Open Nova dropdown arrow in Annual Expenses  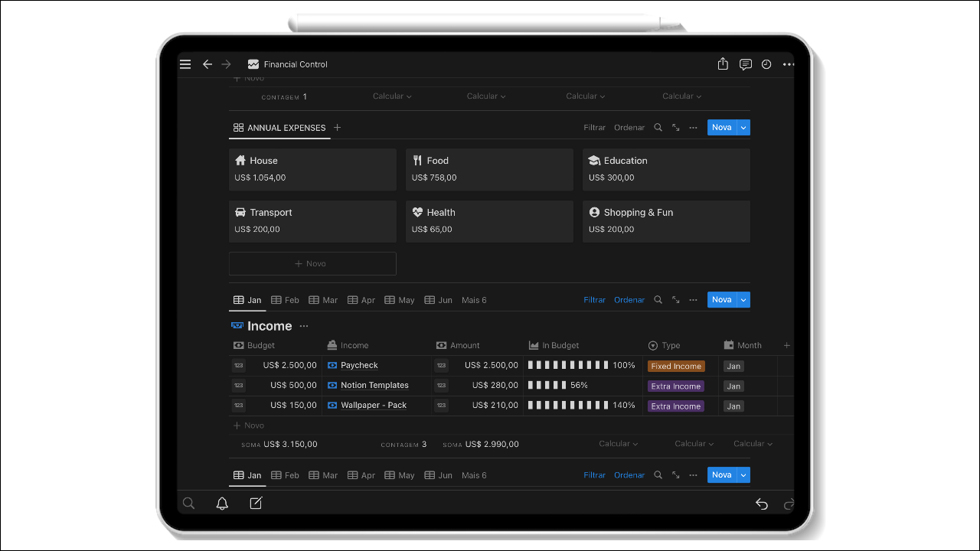(743, 128)
